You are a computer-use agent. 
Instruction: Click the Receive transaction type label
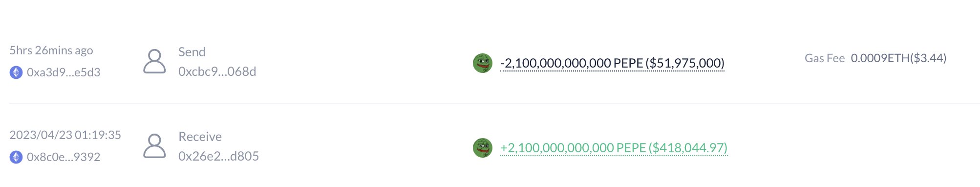click(x=200, y=137)
